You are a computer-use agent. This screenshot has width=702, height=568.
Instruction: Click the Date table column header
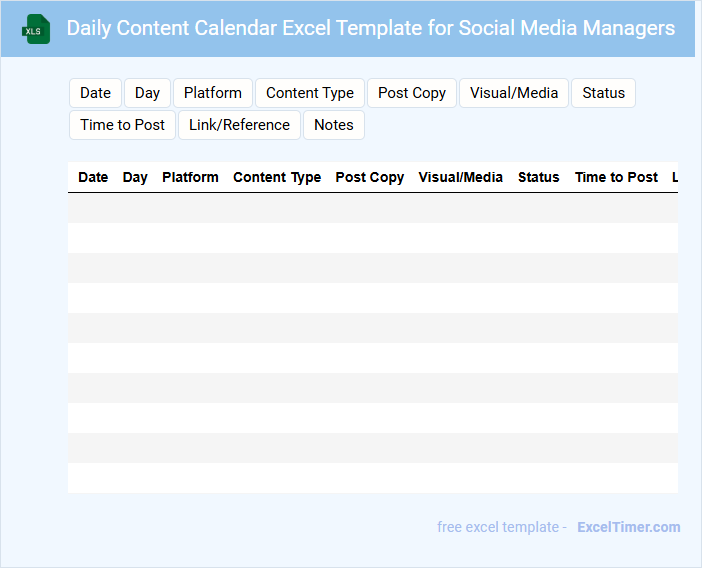93,177
